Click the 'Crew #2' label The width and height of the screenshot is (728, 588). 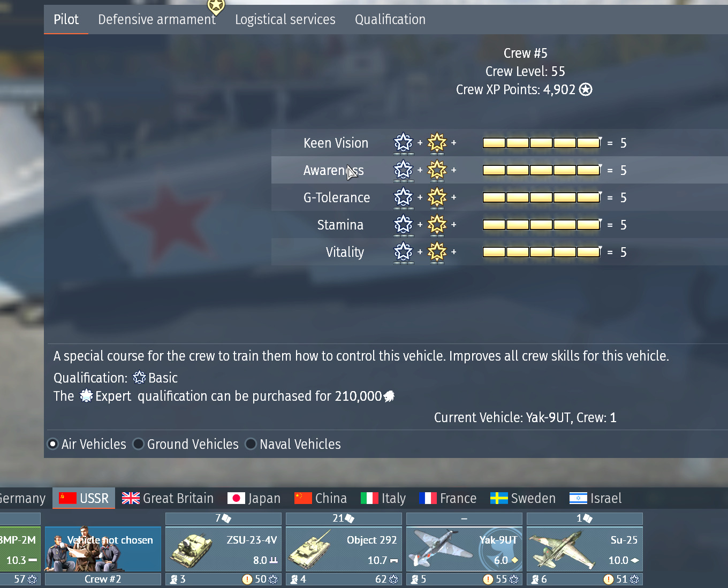[x=103, y=579]
